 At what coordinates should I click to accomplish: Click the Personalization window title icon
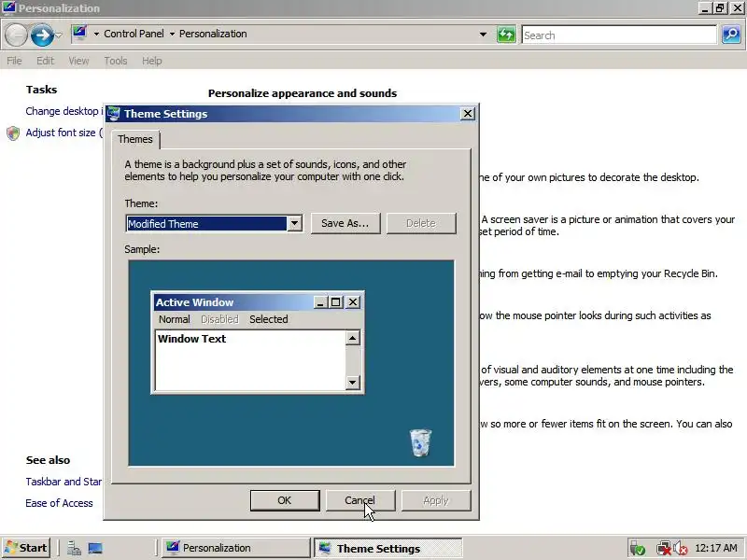9,7
